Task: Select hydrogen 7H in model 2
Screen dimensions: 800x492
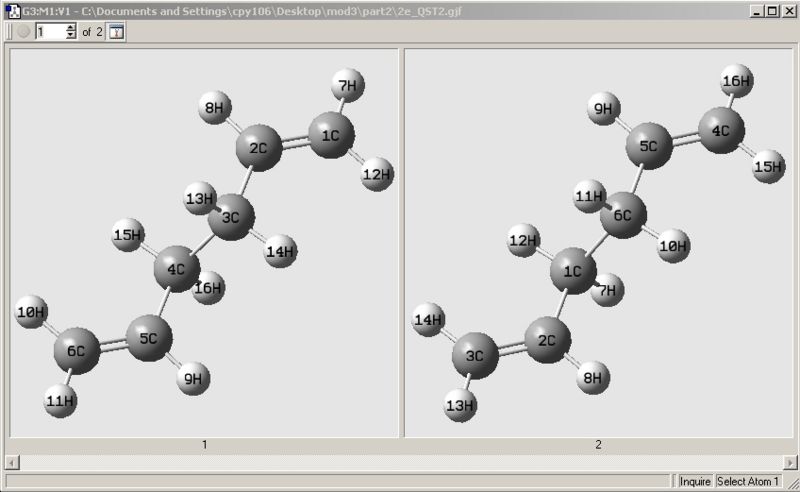Action: pyautogui.click(x=608, y=290)
